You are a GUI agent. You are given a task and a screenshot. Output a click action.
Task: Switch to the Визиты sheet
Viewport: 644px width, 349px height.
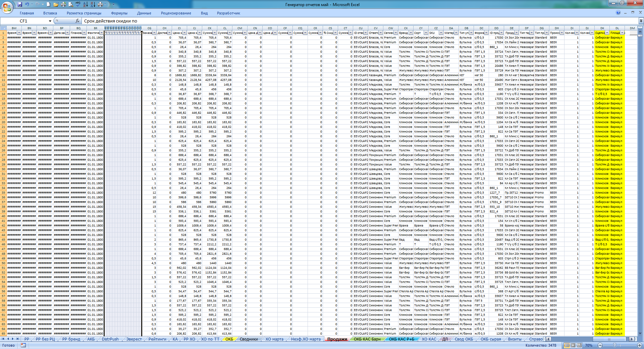coord(515,339)
